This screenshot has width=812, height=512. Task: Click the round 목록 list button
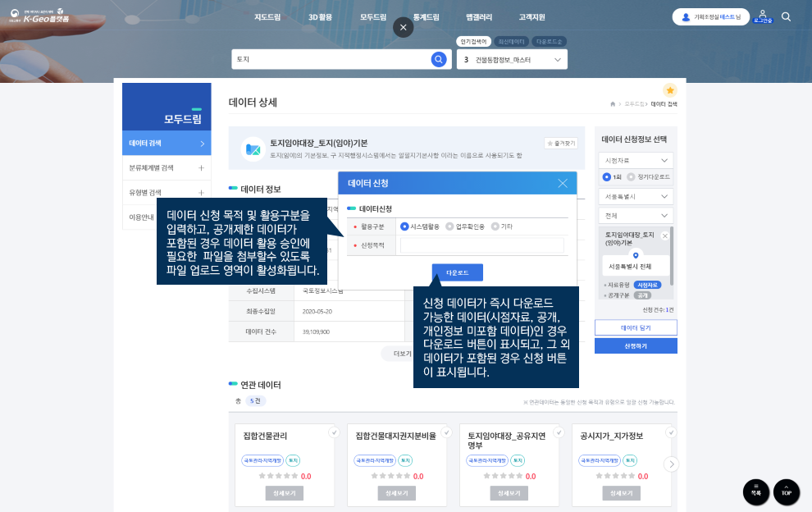(755, 491)
